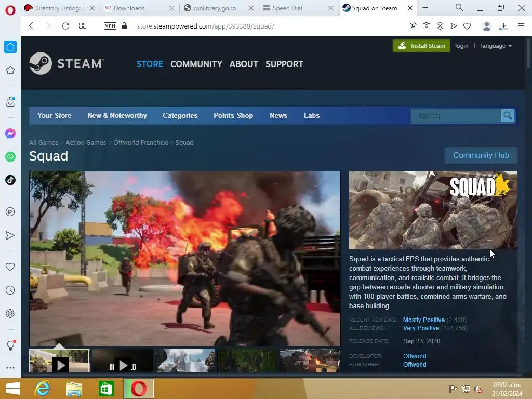
Task: Open the News section
Action: (x=278, y=116)
